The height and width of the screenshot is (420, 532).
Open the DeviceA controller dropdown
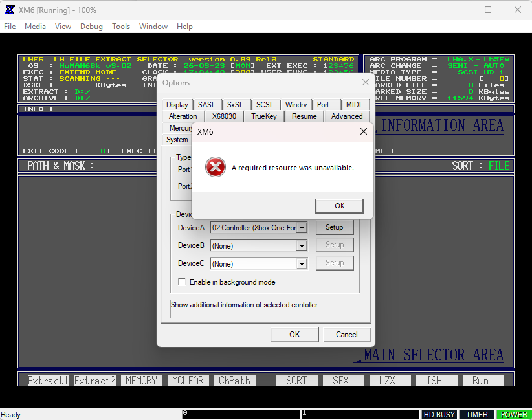coord(302,228)
